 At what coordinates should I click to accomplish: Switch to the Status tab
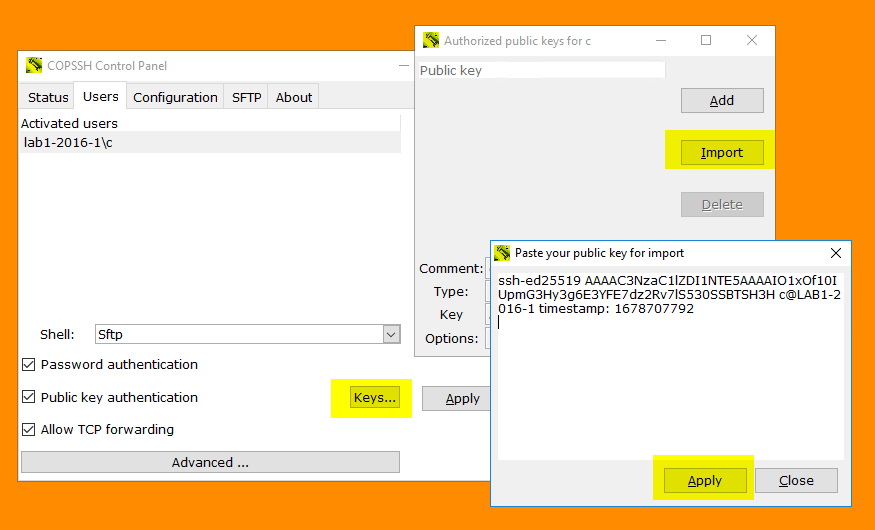coord(48,97)
